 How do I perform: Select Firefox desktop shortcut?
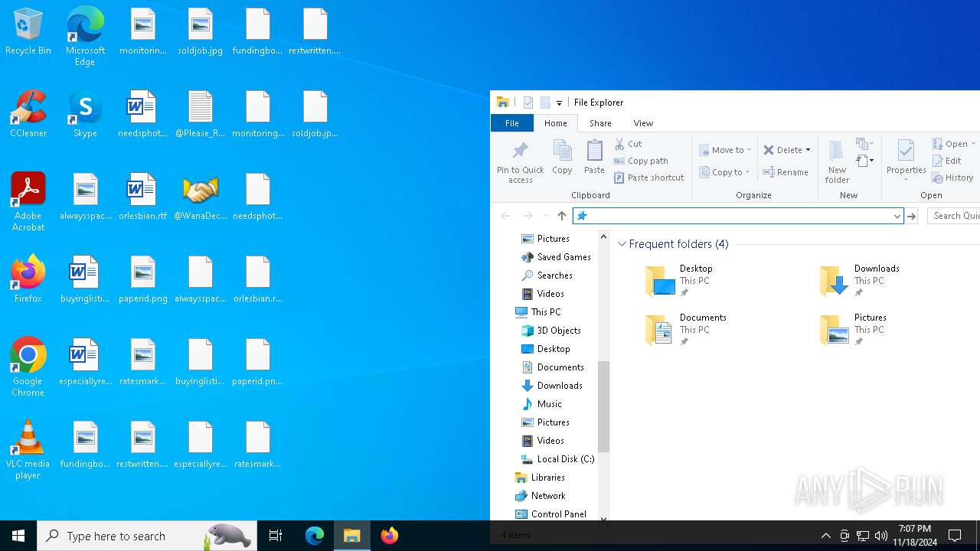(x=28, y=279)
